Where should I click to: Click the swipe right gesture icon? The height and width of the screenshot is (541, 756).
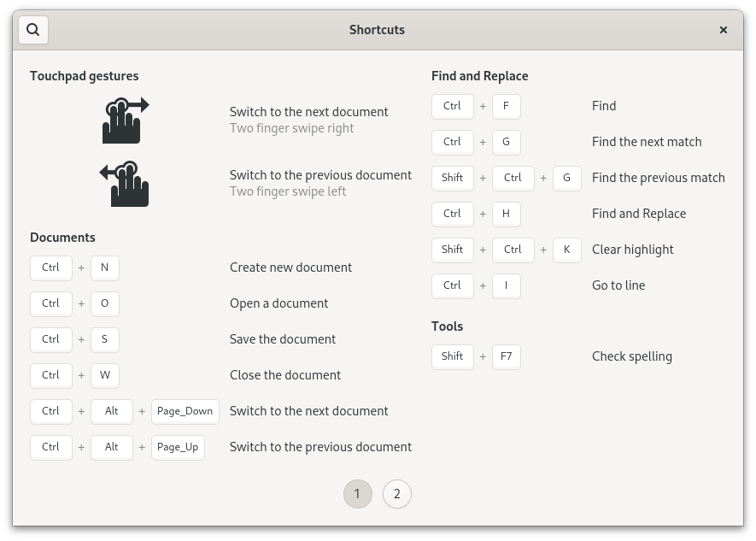(x=125, y=121)
